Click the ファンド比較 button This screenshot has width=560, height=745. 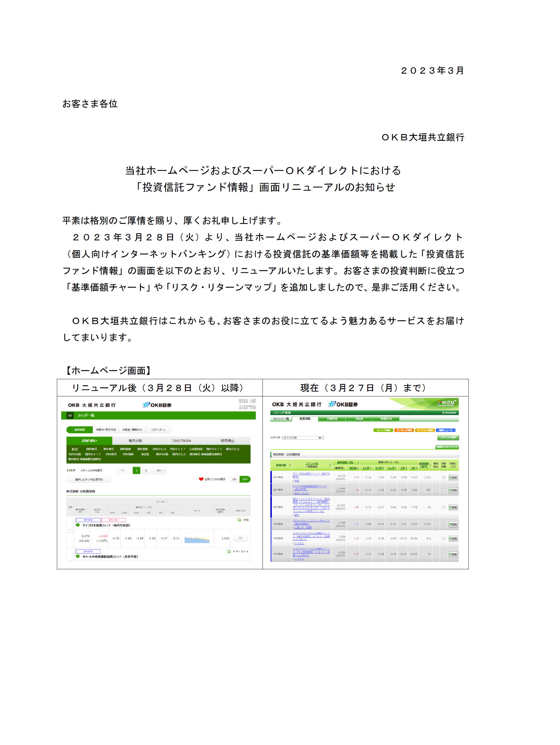coord(448,437)
